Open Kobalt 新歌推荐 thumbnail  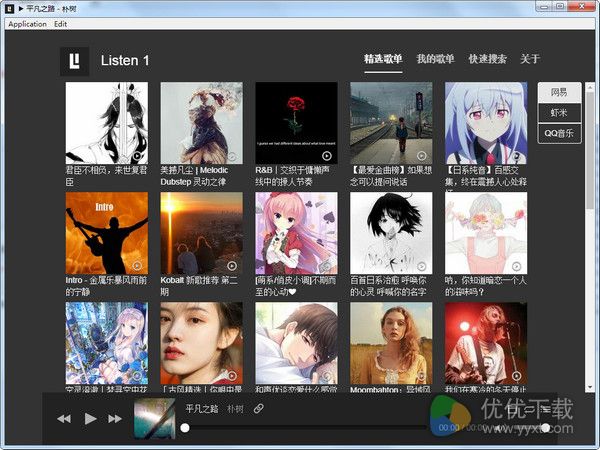coord(202,233)
